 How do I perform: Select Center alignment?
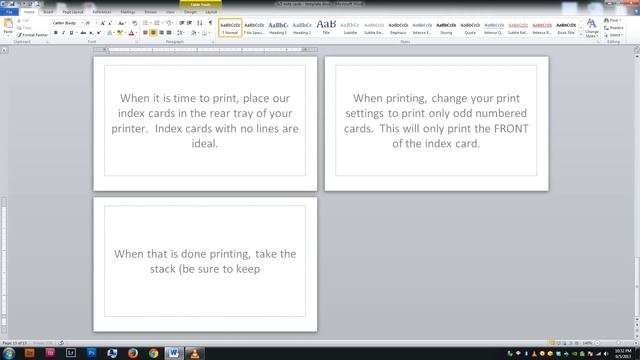153,33
